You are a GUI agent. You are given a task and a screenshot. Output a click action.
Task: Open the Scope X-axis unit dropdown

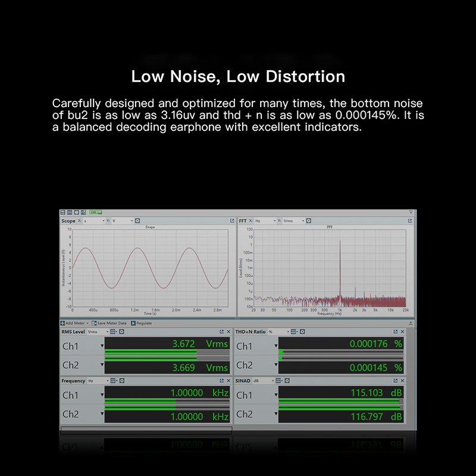(94, 221)
